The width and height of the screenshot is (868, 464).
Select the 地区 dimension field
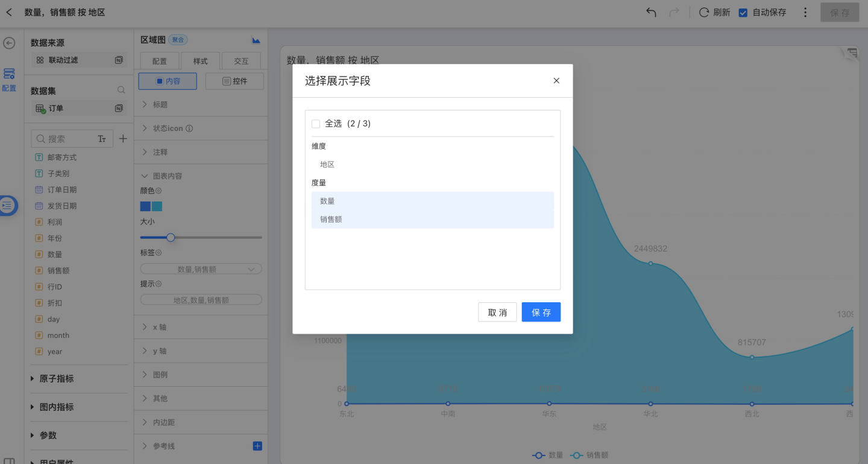click(327, 164)
